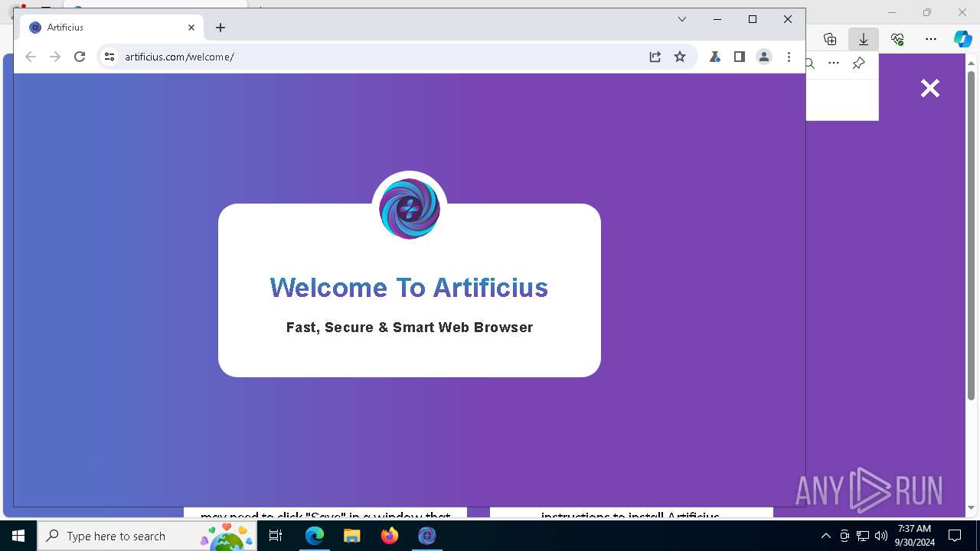Open network status tray icon
Screen dimensions: 980x551
(863, 536)
